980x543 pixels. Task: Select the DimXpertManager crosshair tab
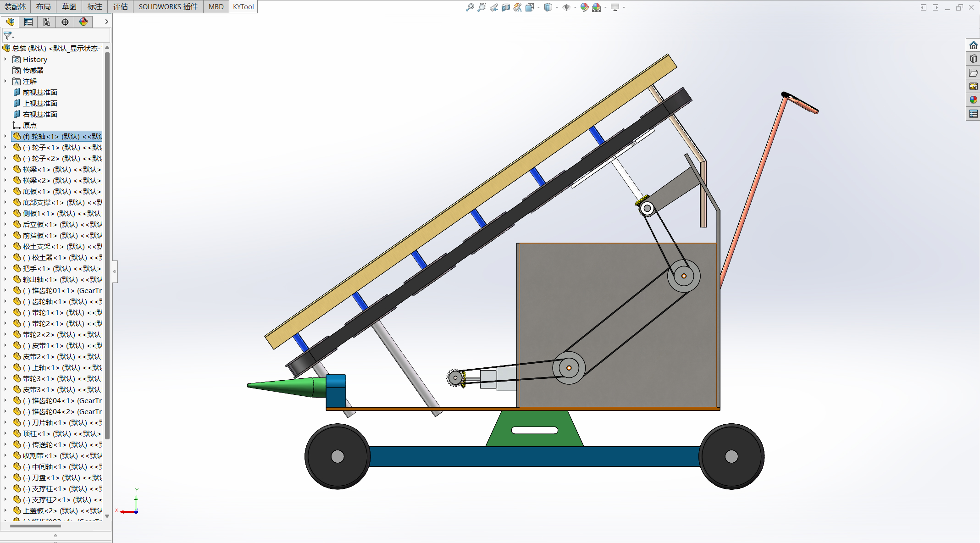pyautogui.click(x=65, y=22)
